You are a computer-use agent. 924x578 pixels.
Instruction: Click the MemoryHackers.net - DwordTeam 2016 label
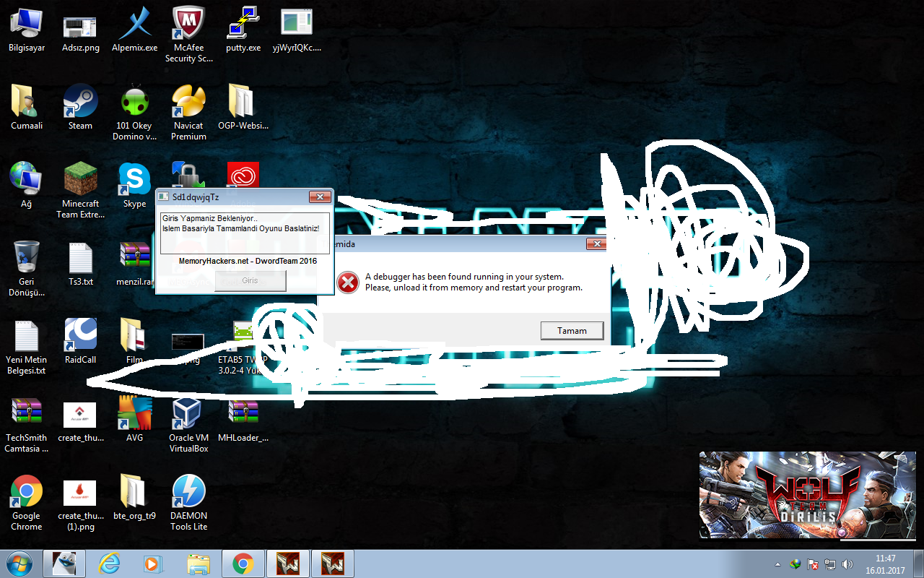pos(248,261)
